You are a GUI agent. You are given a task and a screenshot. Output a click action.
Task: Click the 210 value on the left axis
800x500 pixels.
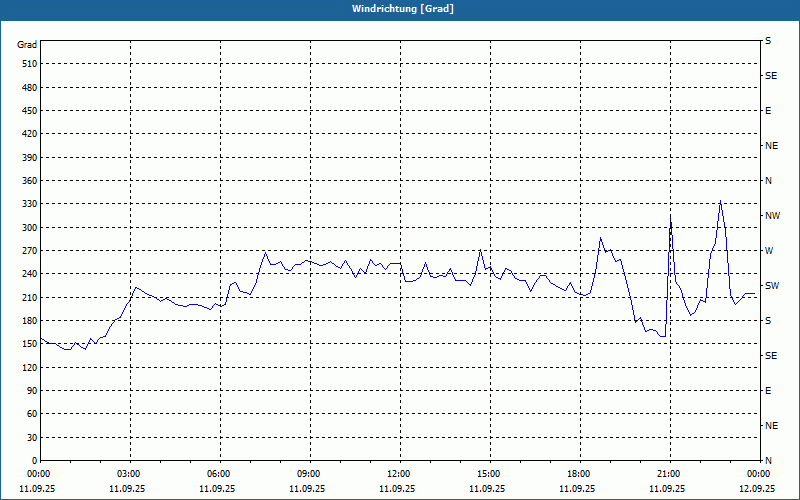(30, 297)
